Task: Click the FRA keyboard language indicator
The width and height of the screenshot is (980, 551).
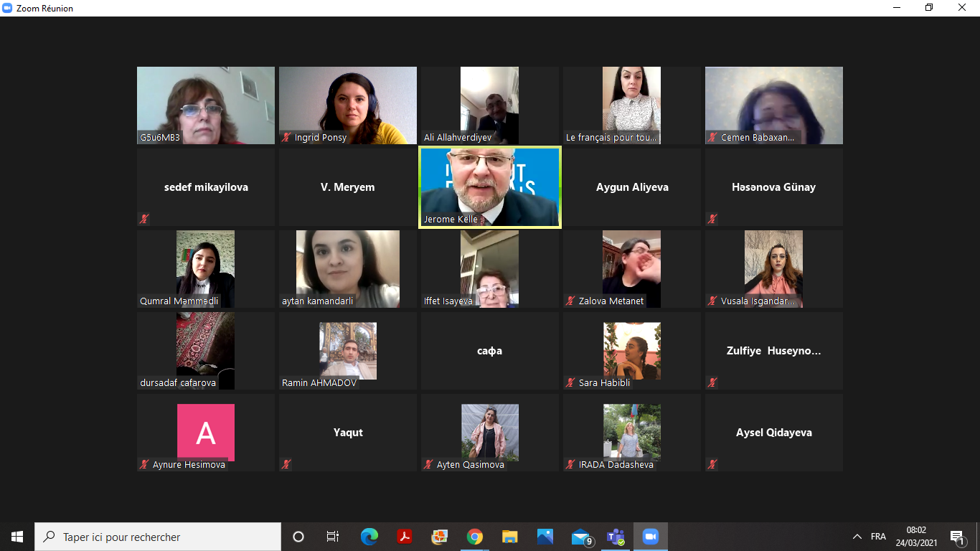Action: tap(878, 537)
